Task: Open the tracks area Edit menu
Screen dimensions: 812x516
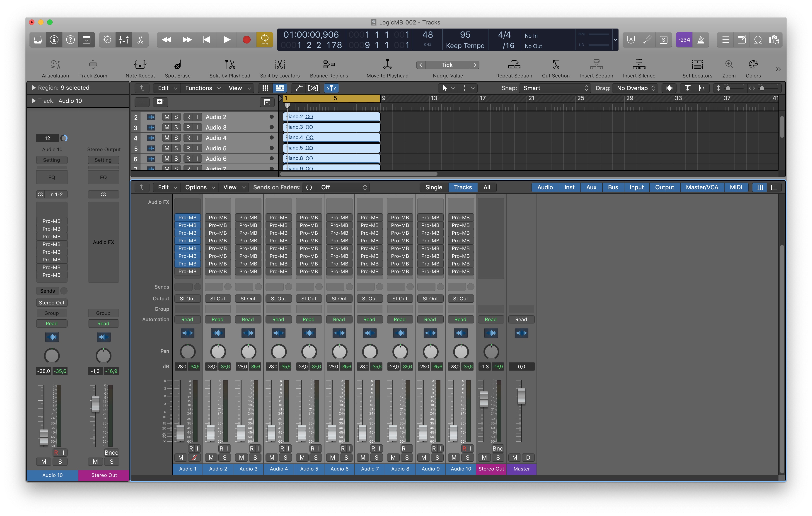Action: [x=167, y=88]
